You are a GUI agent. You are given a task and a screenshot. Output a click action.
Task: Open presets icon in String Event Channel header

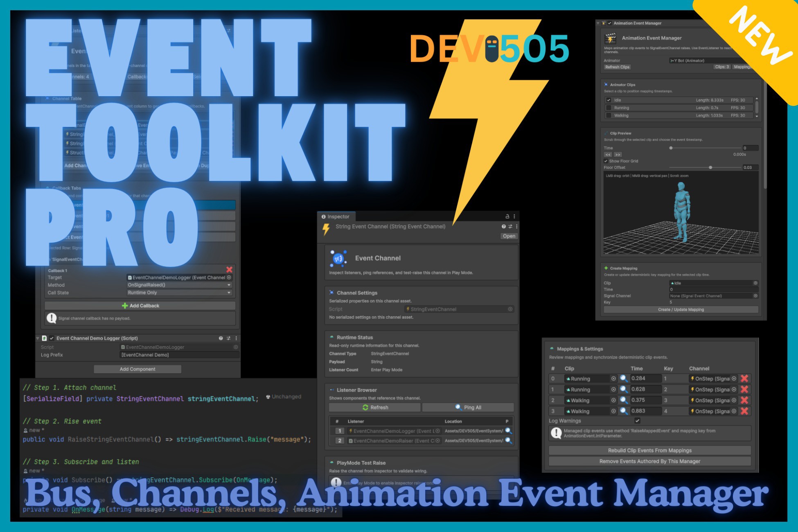pos(510,226)
